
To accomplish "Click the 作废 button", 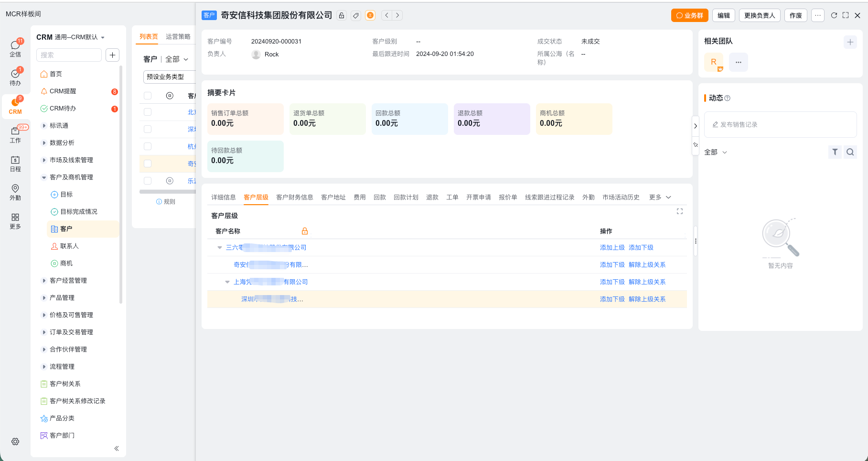I will coord(796,15).
